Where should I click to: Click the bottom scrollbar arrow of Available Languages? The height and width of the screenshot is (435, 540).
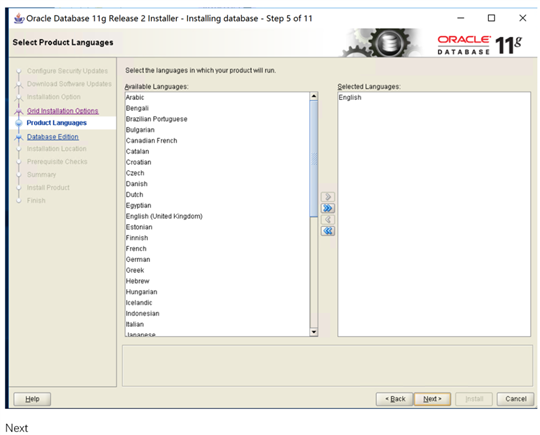pos(313,332)
